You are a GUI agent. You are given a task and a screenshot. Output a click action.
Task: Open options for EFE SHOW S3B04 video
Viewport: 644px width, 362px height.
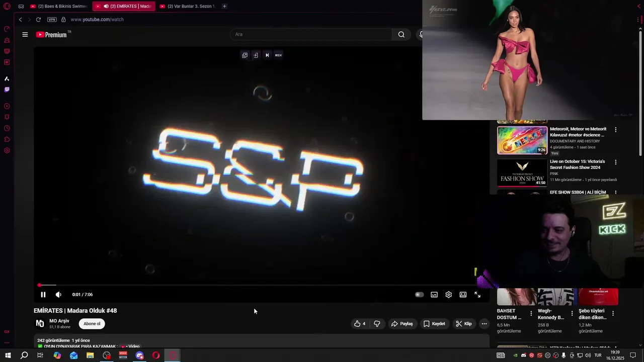pyautogui.click(x=615, y=193)
